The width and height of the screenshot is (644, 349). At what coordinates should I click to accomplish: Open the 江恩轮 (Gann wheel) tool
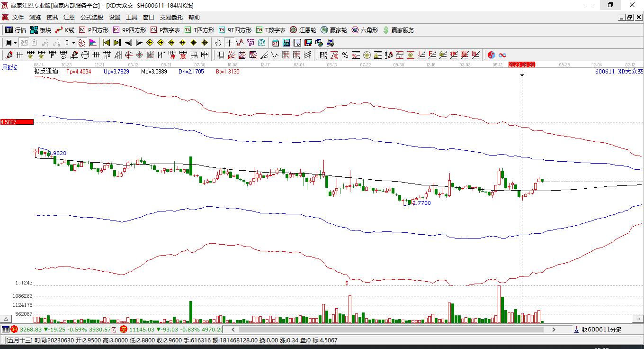pyautogui.click(x=303, y=30)
